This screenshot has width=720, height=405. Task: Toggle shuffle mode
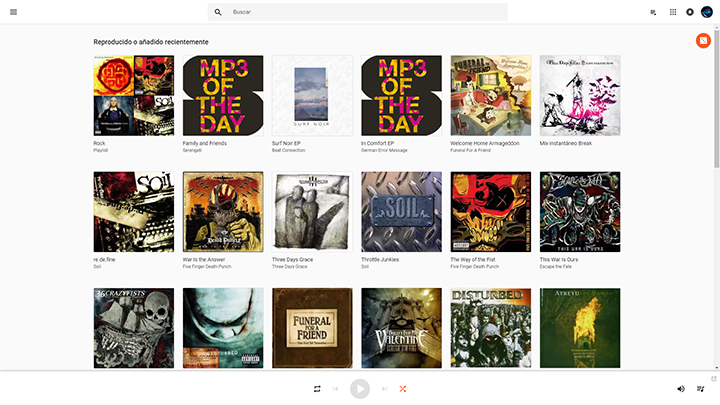click(x=403, y=389)
